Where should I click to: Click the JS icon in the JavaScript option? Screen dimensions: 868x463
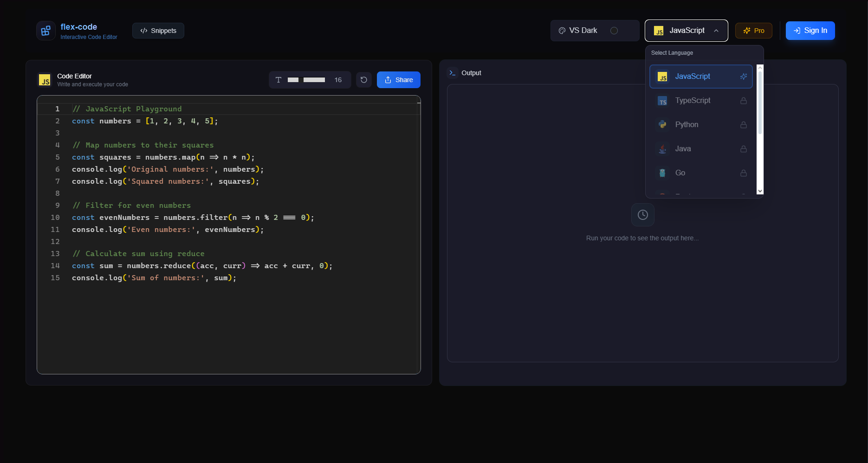[663, 77]
